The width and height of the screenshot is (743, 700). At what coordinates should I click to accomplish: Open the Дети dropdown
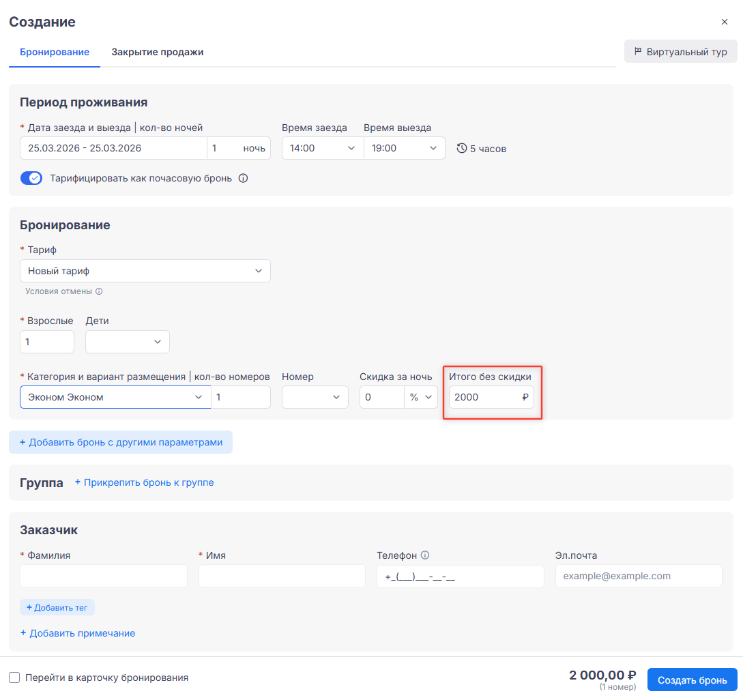point(127,342)
